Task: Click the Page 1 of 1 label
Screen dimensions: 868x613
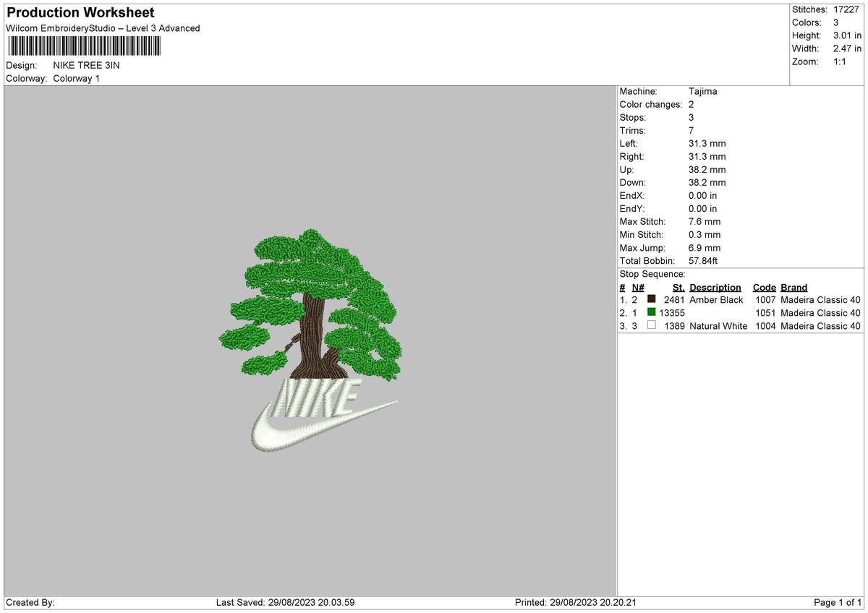Action: [x=837, y=601]
